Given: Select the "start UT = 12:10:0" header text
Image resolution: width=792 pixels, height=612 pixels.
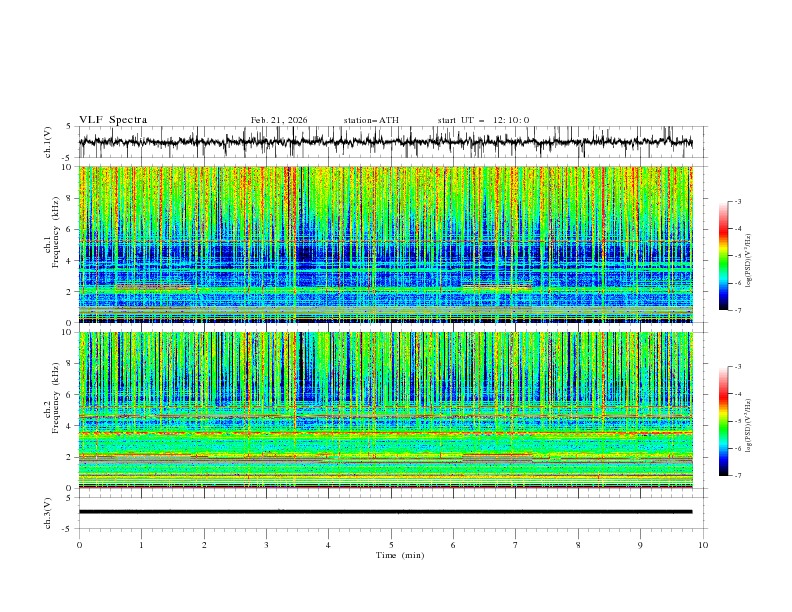Looking at the screenshot, I should (x=483, y=120).
